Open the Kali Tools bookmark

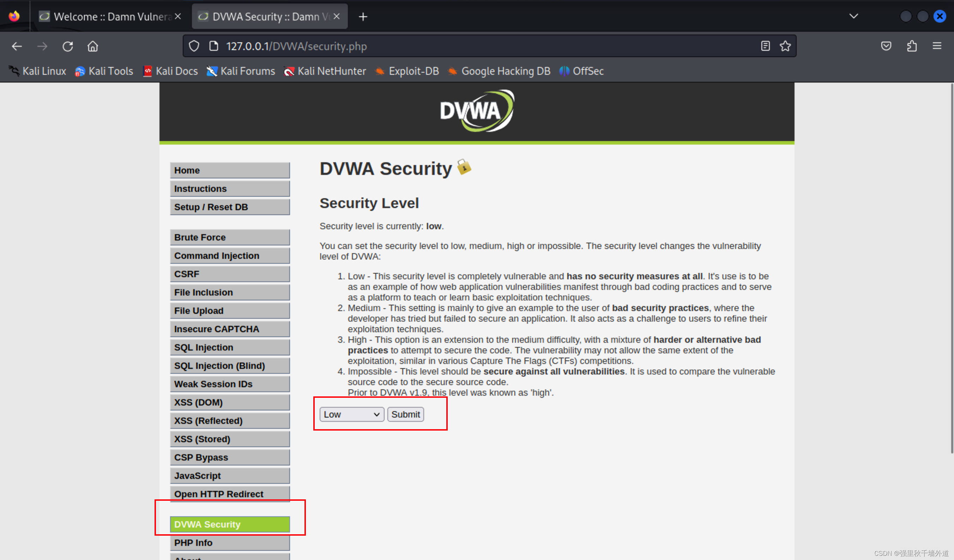104,71
